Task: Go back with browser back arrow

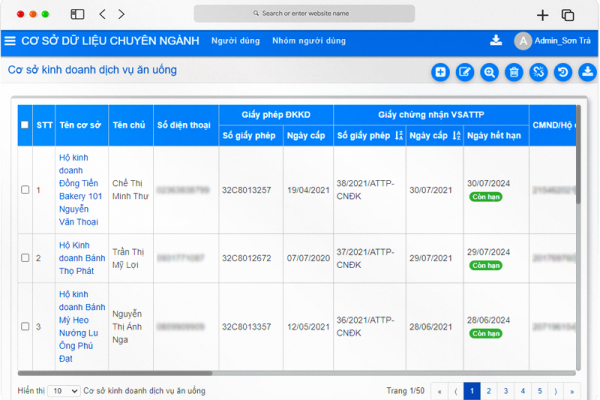Action: tap(102, 14)
